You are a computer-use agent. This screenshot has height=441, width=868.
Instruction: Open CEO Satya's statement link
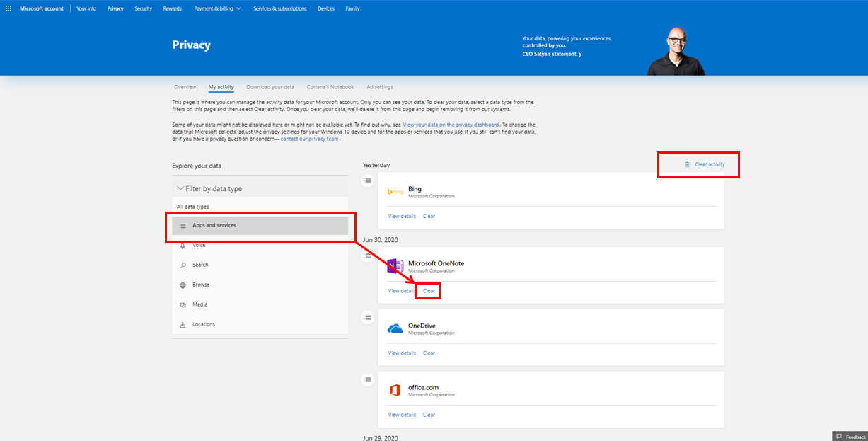click(551, 54)
